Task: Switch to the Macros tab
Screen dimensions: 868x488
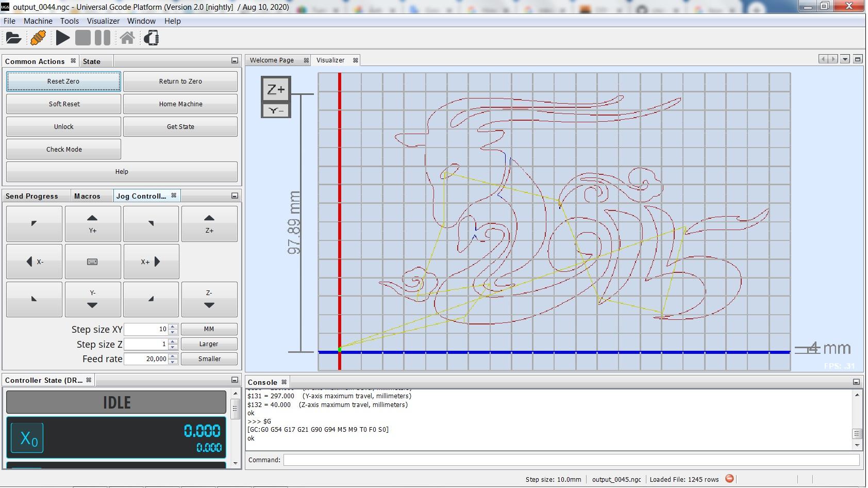Action: click(x=87, y=196)
